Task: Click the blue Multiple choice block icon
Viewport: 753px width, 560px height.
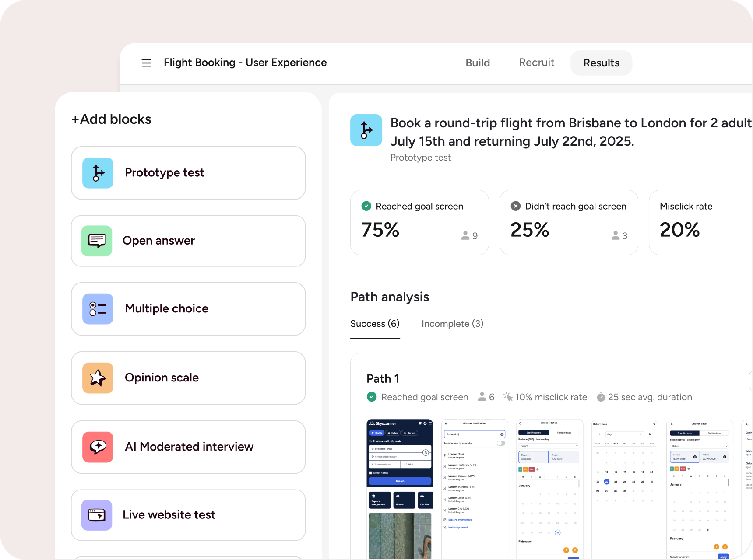Action: (x=98, y=309)
